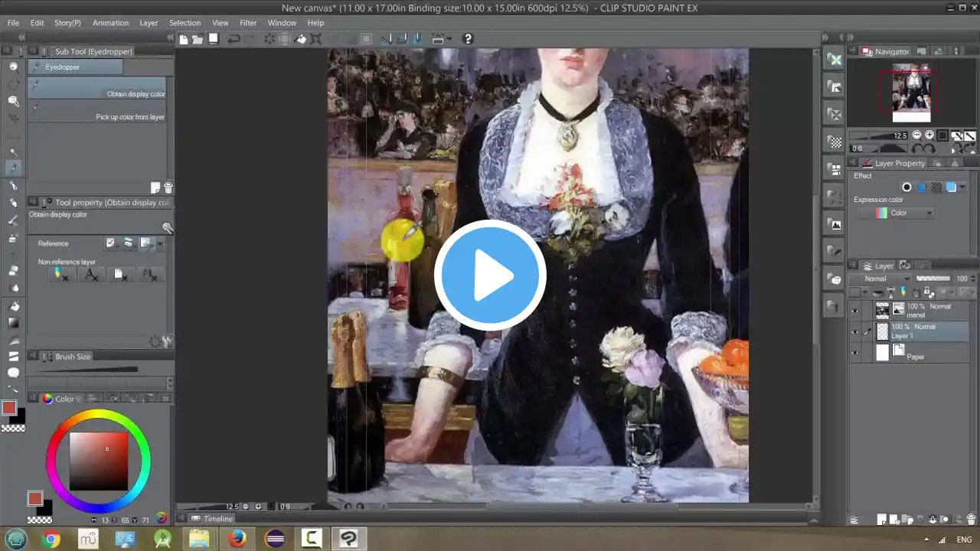Viewport: 980px width, 551px height.
Task: Click the Windows Start button
Action: coord(15,540)
